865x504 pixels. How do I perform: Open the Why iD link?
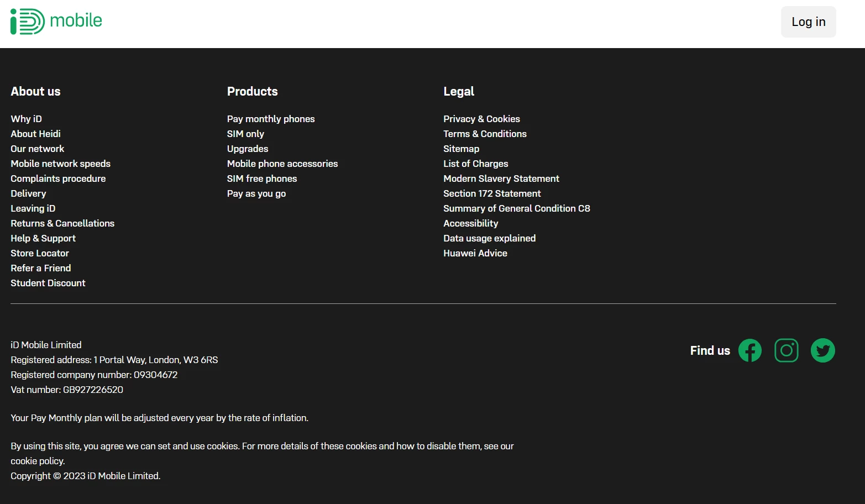pyautogui.click(x=27, y=119)
